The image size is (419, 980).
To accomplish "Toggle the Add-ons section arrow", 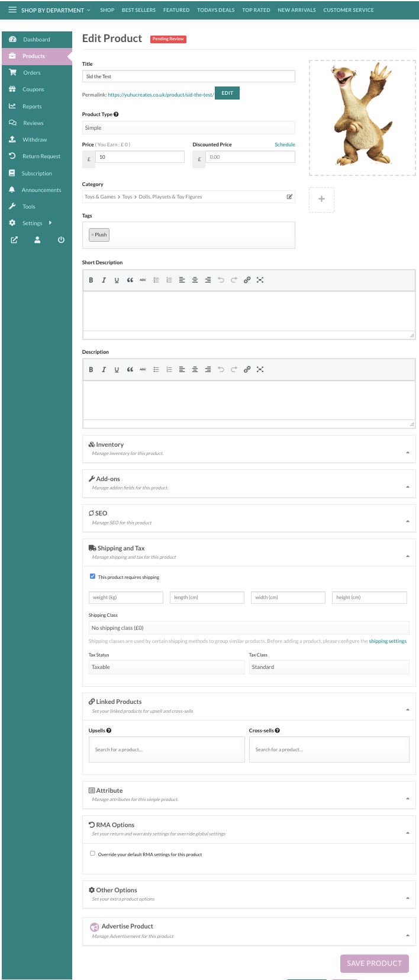I will tap(408, 486).
